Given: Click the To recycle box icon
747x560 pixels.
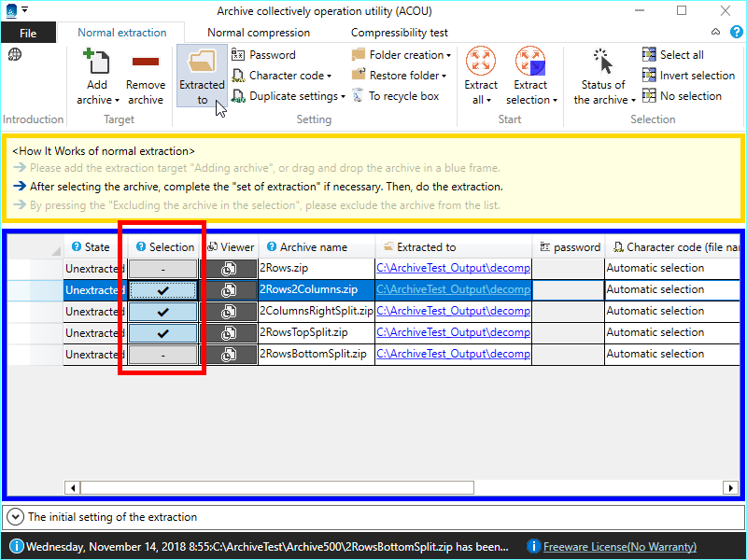Looking at the screenshot, I should (359, 96).
